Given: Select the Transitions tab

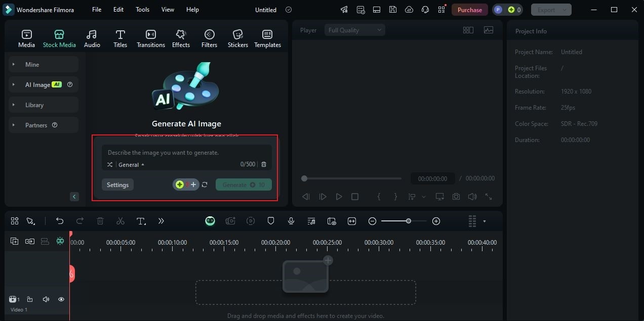Looking at the screenshot, I should [150, 39].
